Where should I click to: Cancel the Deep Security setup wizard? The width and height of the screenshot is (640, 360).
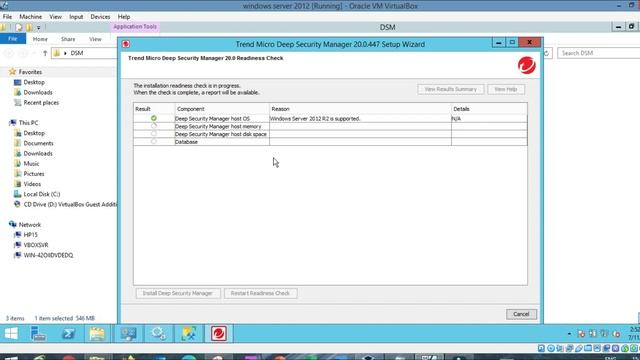pyautogui.click(x=521, y=314)
